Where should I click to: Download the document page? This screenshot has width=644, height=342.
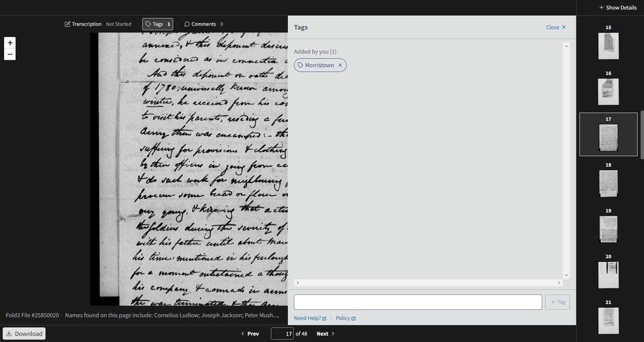click(x=24, y=334)
